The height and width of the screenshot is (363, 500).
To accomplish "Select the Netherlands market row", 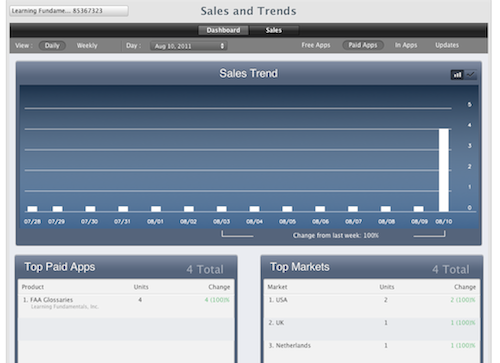I will [372, 351].
